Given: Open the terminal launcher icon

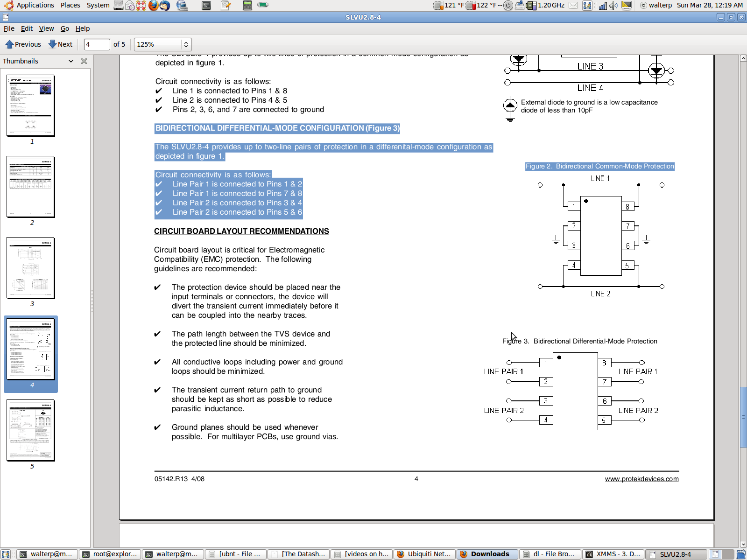Looking at the screenshot, I should click(x=206, y=6).
